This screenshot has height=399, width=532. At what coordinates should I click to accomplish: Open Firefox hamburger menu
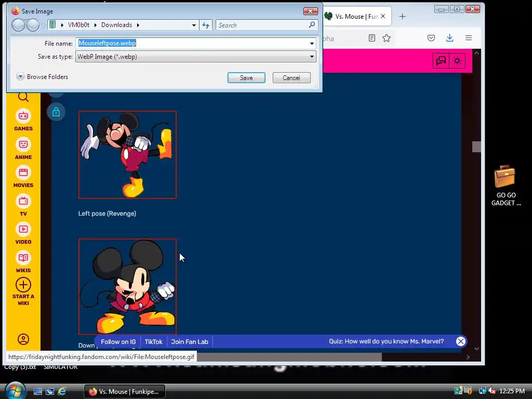(469, 38)
